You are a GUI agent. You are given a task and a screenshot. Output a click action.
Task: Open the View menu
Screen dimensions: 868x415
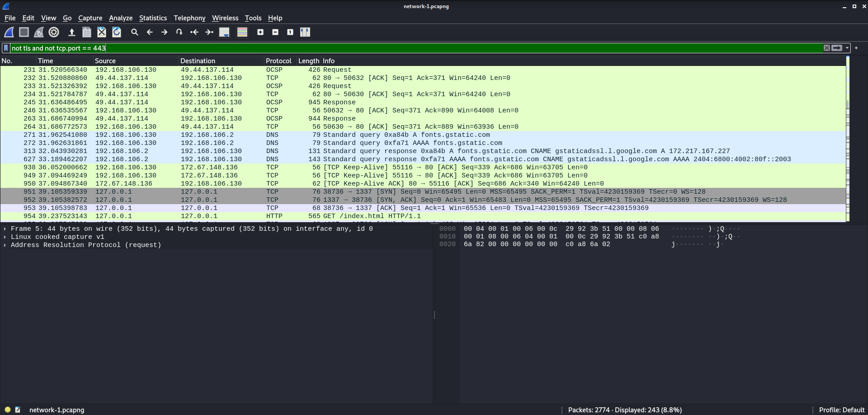point(48,18)
